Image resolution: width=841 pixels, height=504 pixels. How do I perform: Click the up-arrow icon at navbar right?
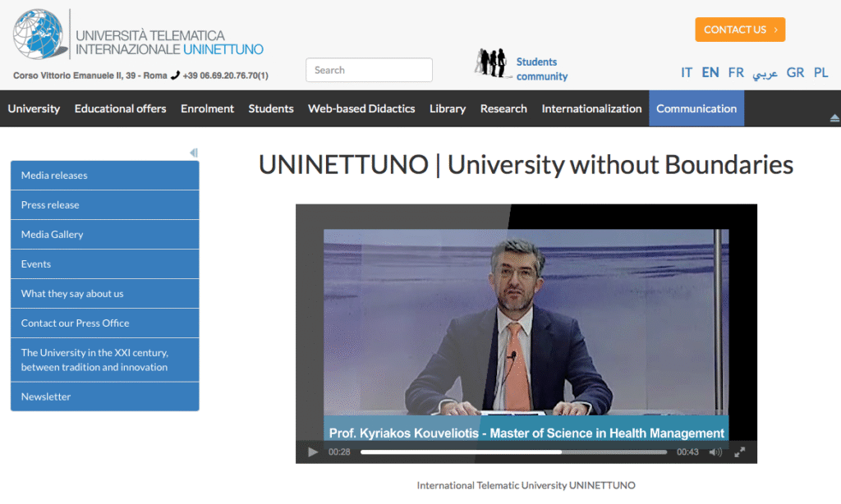(834, 118)
